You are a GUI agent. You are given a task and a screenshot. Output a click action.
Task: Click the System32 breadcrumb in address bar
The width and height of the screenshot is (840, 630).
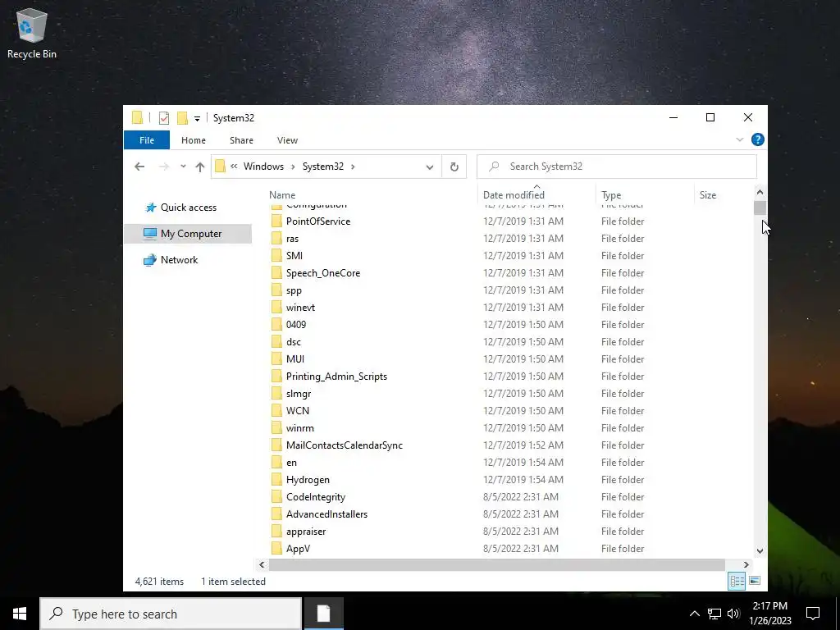coord(323,167)
